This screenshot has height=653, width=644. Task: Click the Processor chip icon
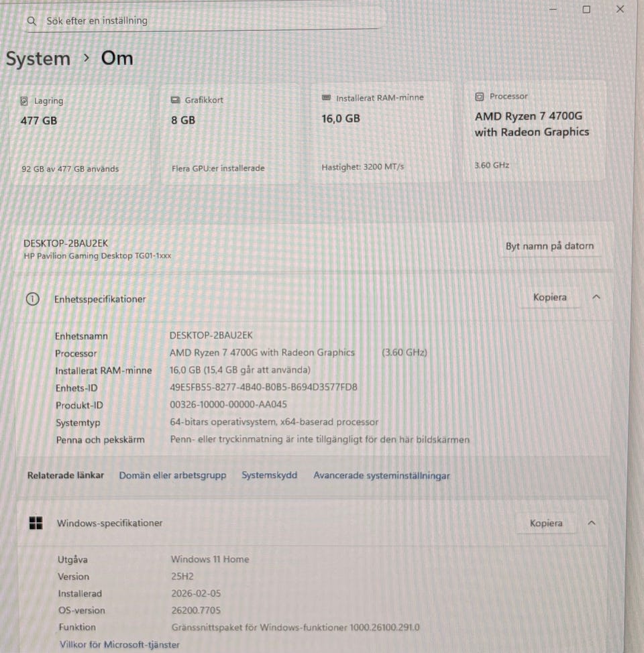[480, 97]
